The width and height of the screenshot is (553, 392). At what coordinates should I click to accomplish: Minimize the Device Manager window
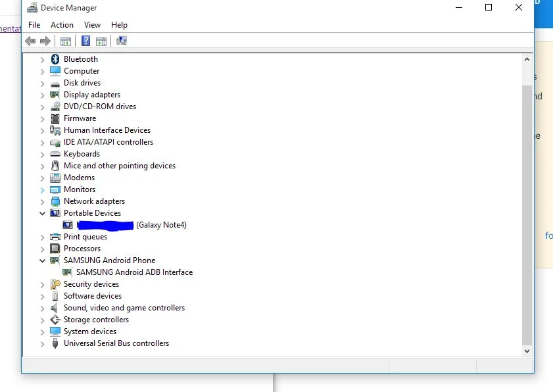[459, 7]
